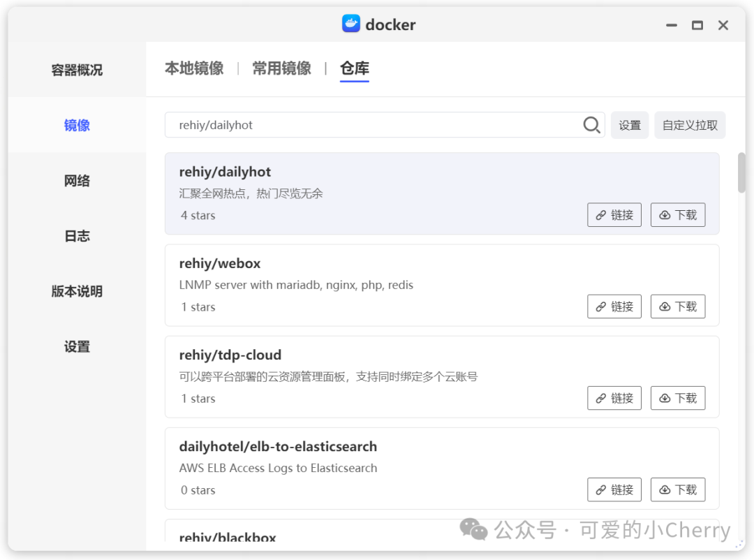Switch to the 常用镜像 tab
Viewport: 754px width, 560px height.
[x=282, y=68]
